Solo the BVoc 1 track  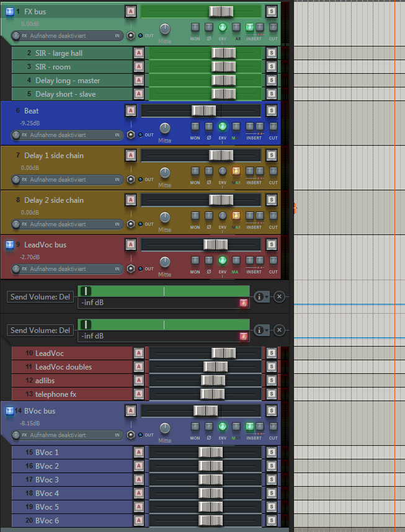(x=271, y=452)
